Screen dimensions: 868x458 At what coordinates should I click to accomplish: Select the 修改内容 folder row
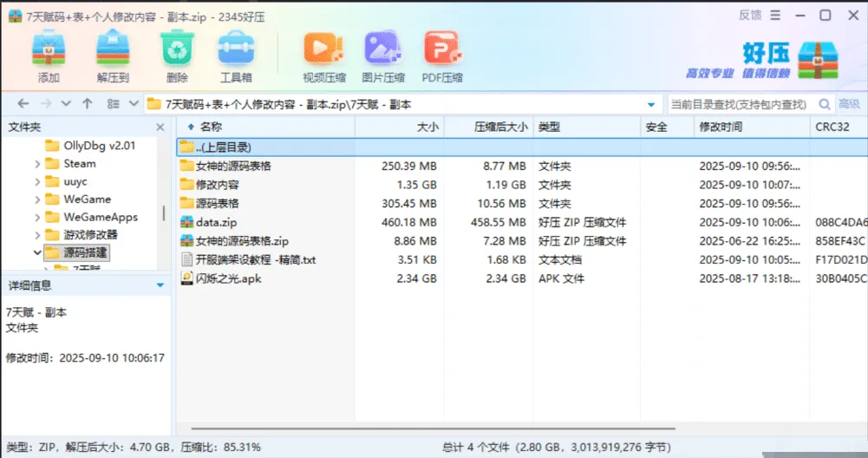522,185
